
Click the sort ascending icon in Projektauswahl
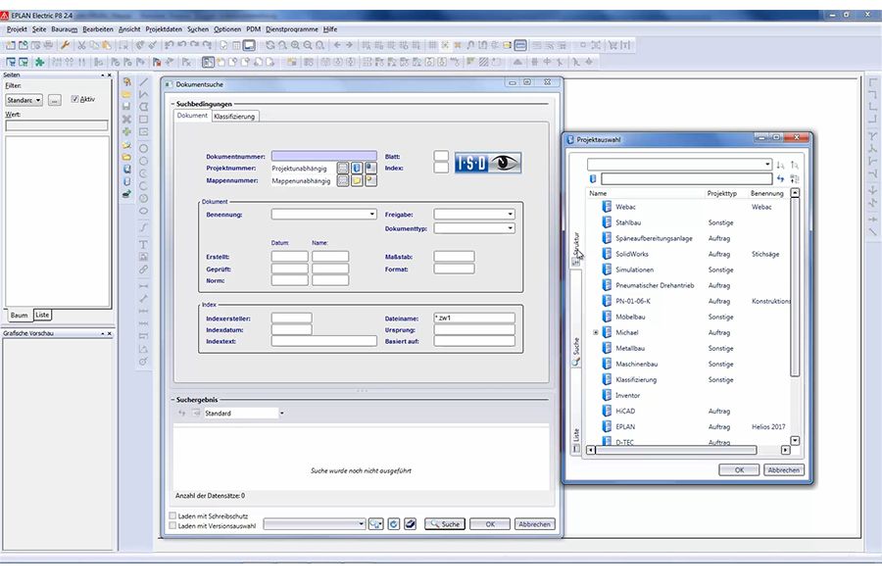pos(794,165)
